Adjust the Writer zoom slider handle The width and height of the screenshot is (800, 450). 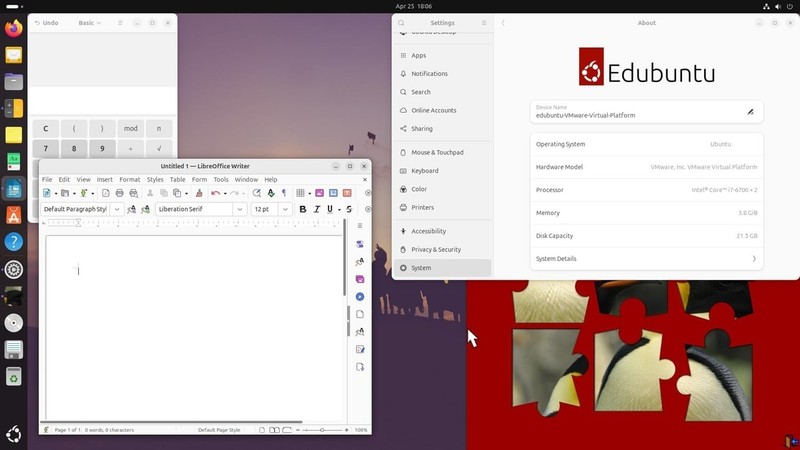coord(322,430)
